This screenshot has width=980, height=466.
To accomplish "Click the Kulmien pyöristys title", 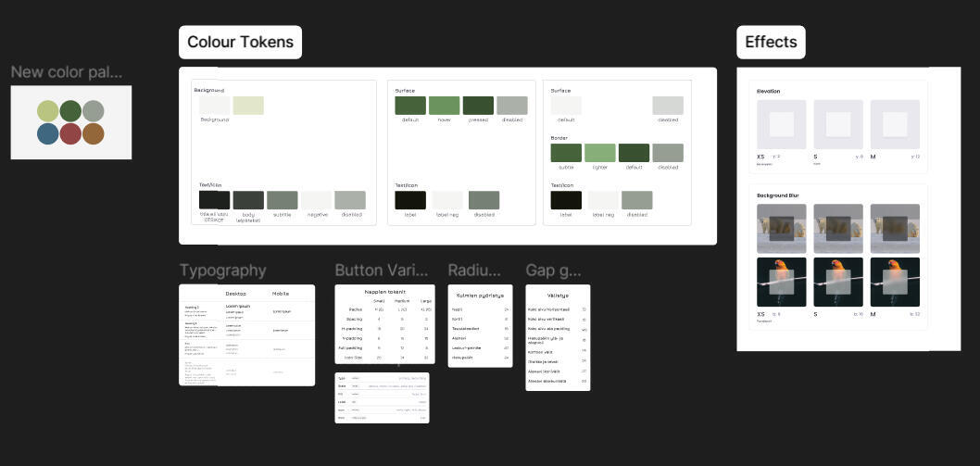I will 480,296.
